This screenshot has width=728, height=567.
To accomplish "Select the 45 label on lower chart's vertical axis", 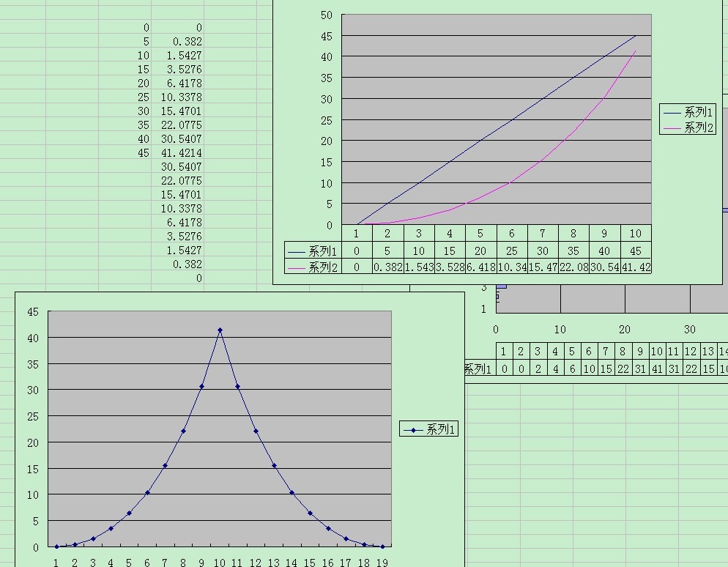I will pyautogui.click(x=32, y=311).
